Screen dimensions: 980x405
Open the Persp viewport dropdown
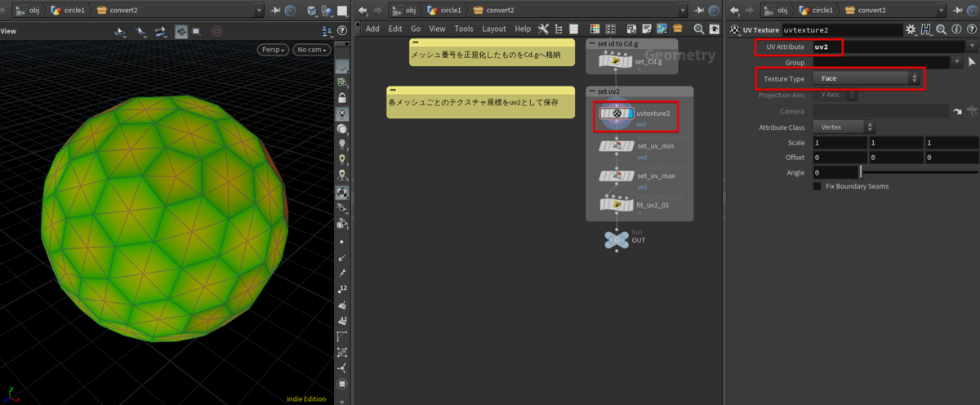tap(274, 49)
